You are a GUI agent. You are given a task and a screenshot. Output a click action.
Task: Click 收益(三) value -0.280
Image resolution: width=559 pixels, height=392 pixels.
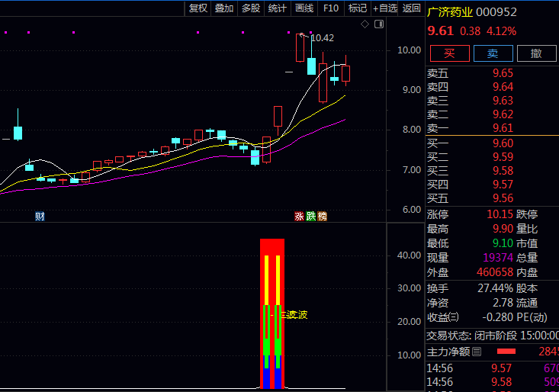point(497,317)
